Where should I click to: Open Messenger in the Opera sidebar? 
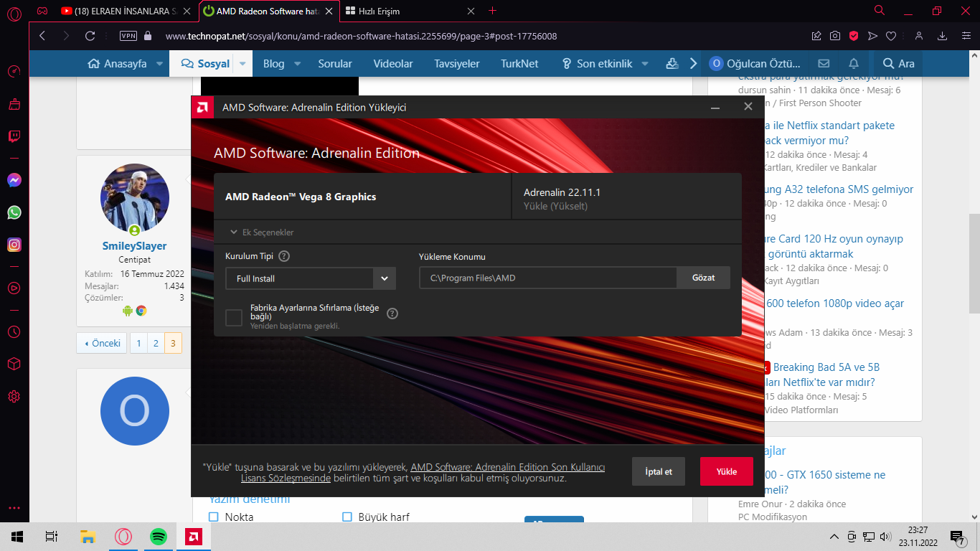coord(14,180)
